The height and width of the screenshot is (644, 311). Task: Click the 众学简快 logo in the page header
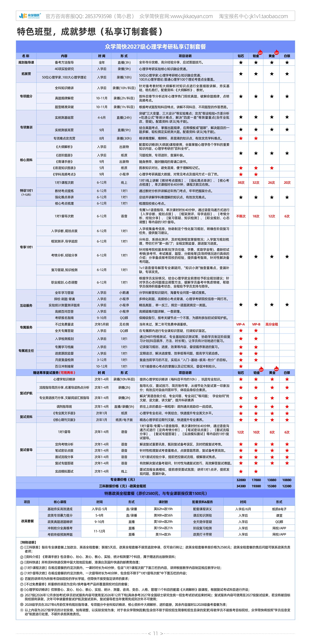tap(30, 16)
